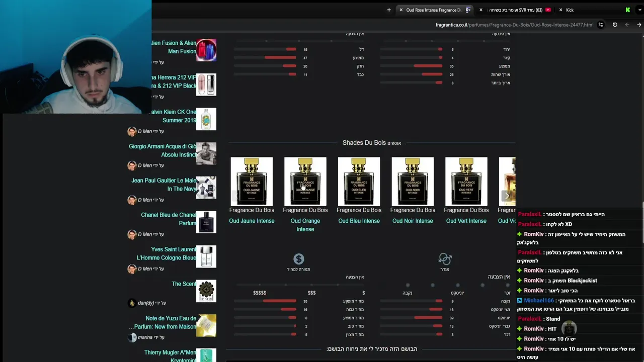Image resolution: width=644 pixels, height=362 pixels.
Task: Click D Men avatar under Bleu de Chanel
Action: pyautogui.click(x=132, y=234)
